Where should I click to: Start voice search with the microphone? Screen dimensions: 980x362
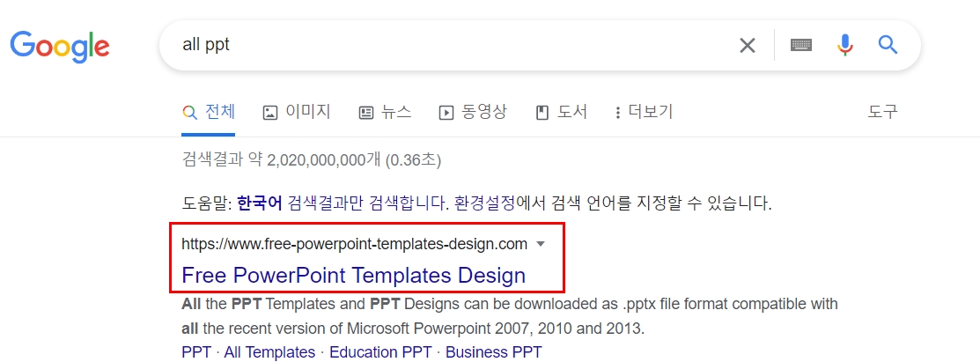point(844,45)
